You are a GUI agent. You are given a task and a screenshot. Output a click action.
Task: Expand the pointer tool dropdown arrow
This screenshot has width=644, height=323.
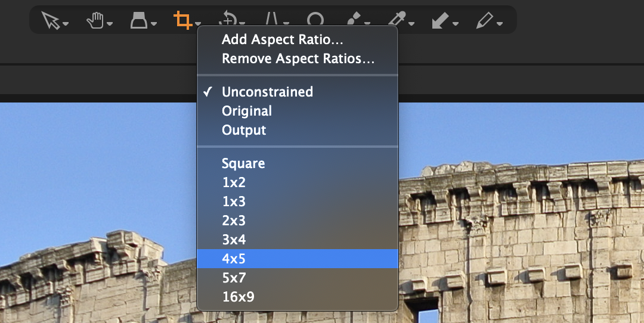tap(66, 24)
